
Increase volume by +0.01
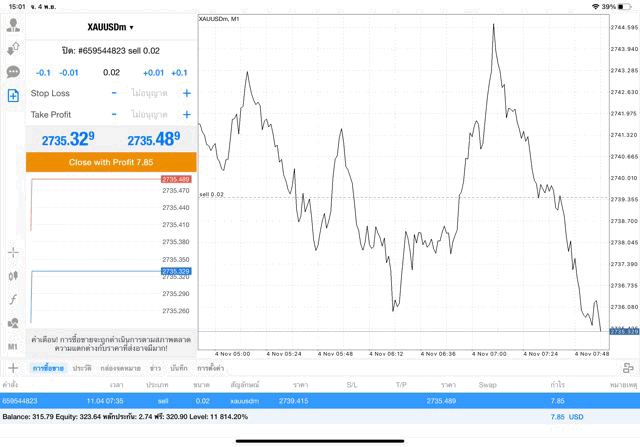[153, 72]
